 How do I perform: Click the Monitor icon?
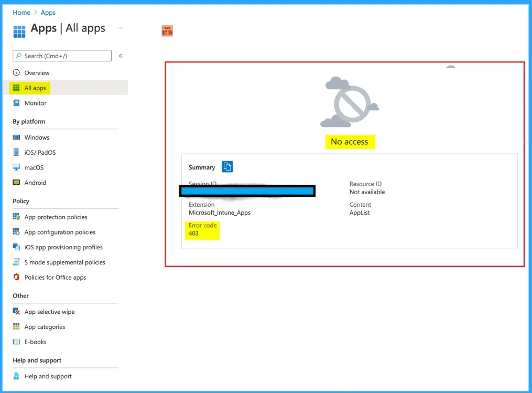[x=16, y=103]
